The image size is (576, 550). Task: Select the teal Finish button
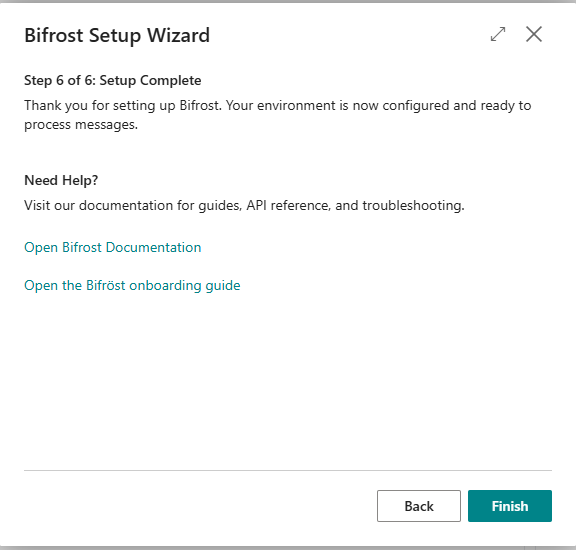(510, 506)
